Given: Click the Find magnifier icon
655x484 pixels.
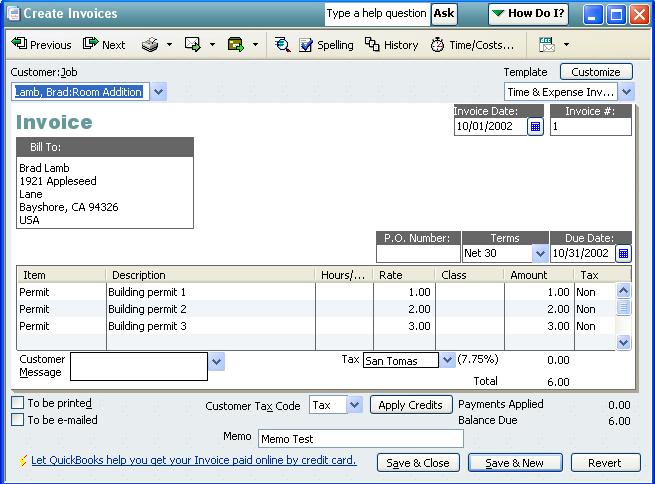Looking at the screenshot, I should pyautogui.click(x=282, y=44).
